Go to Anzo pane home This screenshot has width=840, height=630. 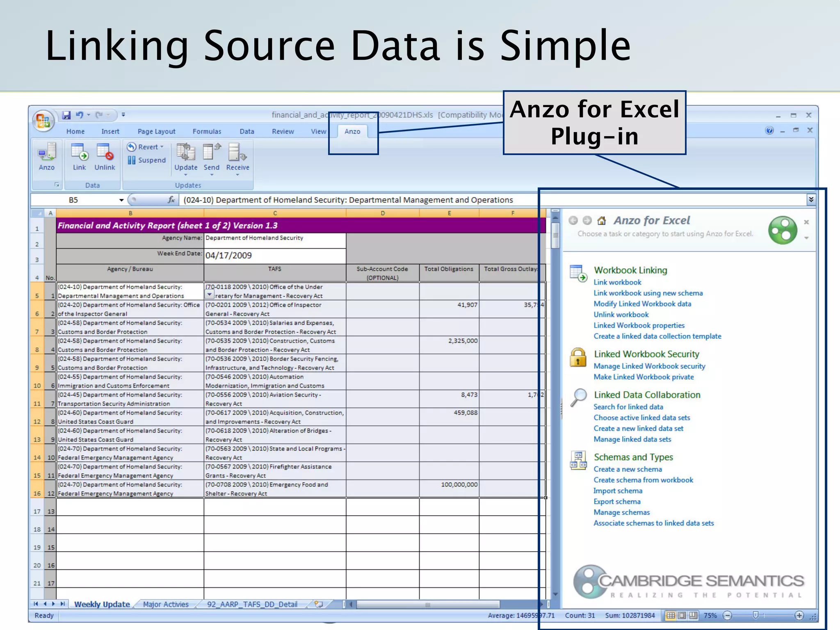[602, 221]
